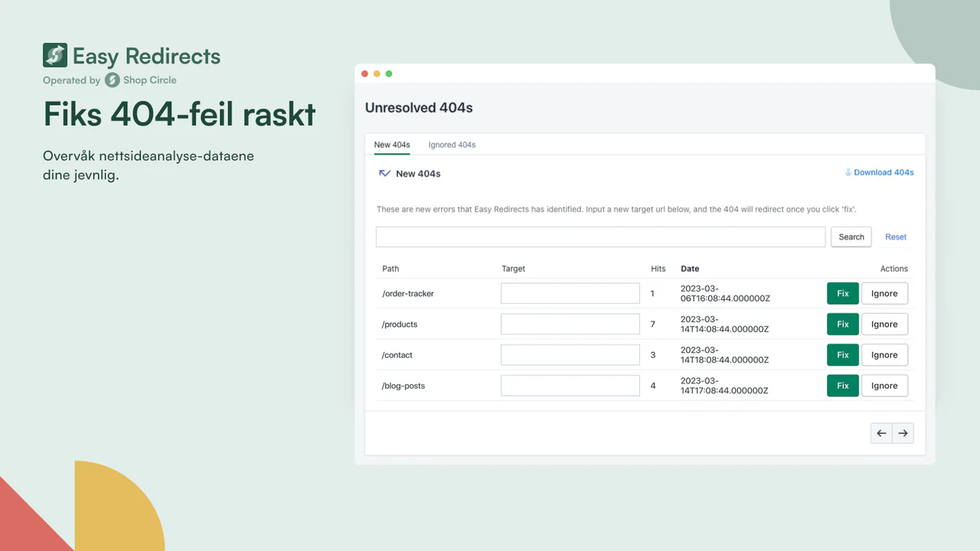Screen dimensions: 980x551
Task: Fix the /blog-posts 404
Action: [843, 385]
